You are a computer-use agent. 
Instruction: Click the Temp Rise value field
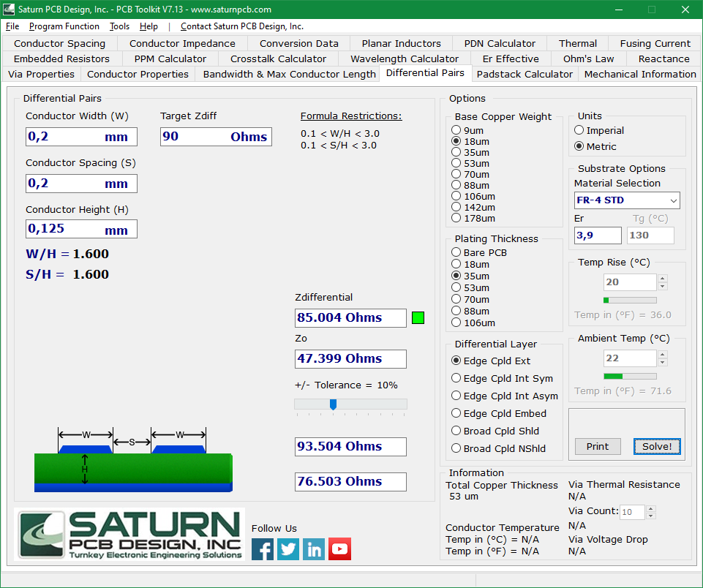click(x=630, y=282)
